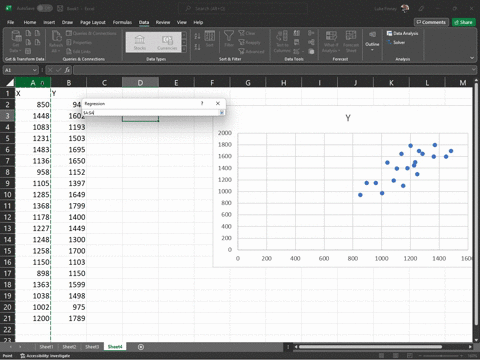Switch to the Page Layout tab
480x360 pixels.
click(x=93, y=22)
